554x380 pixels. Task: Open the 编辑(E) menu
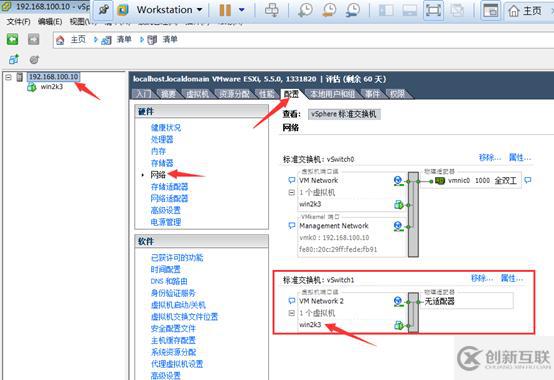click(x=50, y=22)
